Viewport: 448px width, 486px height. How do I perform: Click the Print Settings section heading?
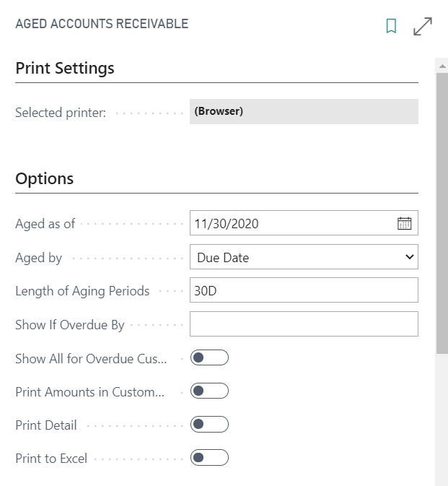click(x=65, y=68)
